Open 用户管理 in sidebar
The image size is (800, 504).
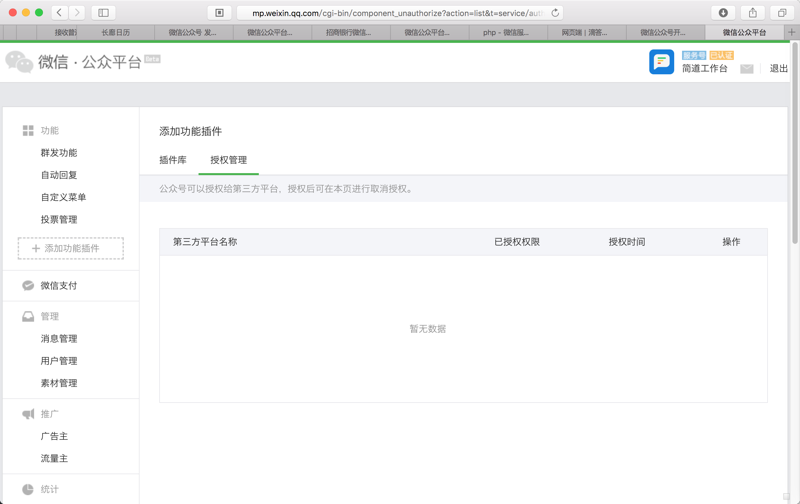tap(59, 361)
